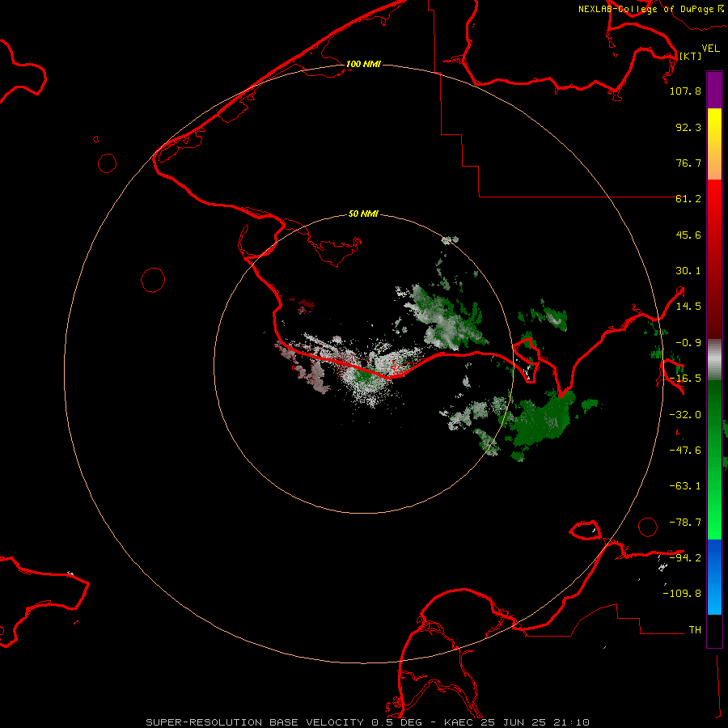Image resolution: width=728 pixels, height=728 pixels.
Task: Click the Super-Resolution Base Velocity caption
Action: click(x=368, y=722)
